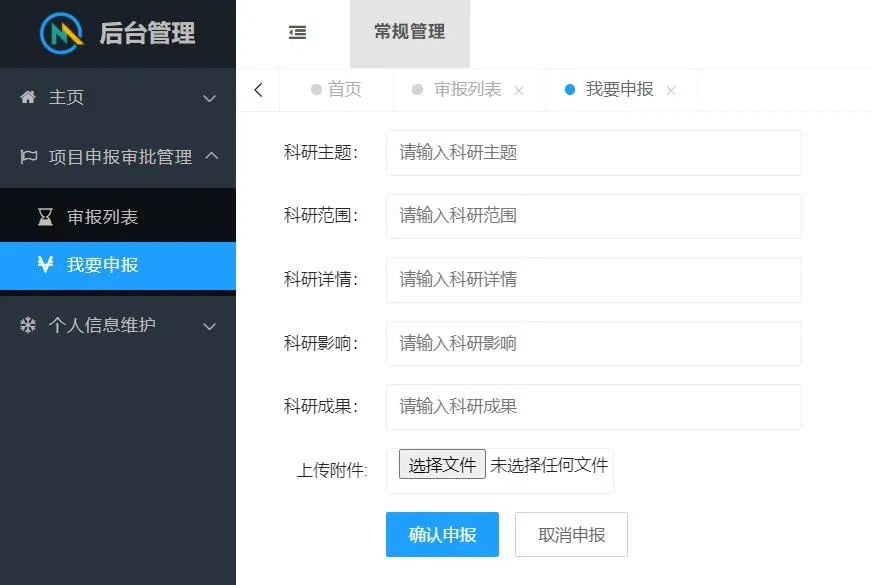Collapse the 项目申报审批管理 menu chevron
Viewport: 873px width, 585px height.
[x=212, y=156]
